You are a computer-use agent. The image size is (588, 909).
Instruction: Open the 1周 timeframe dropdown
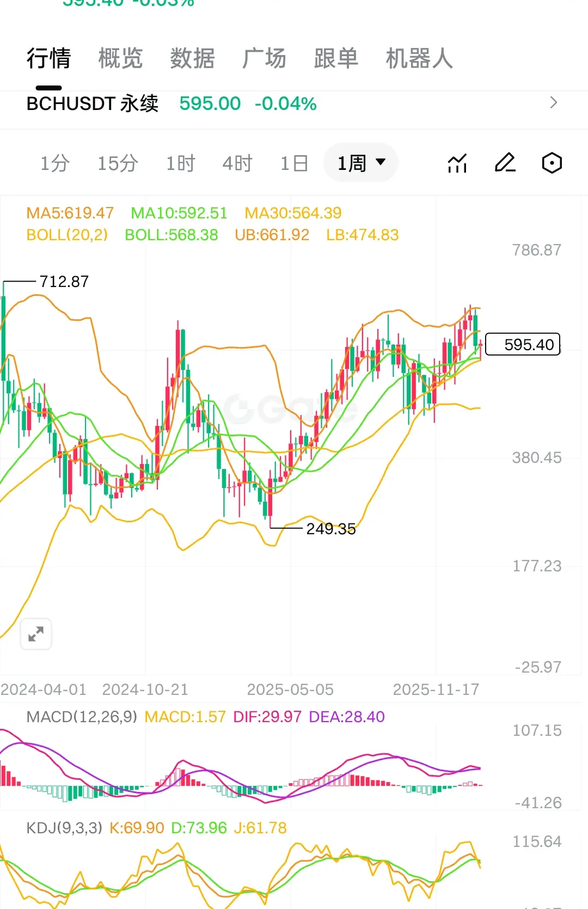361,163
